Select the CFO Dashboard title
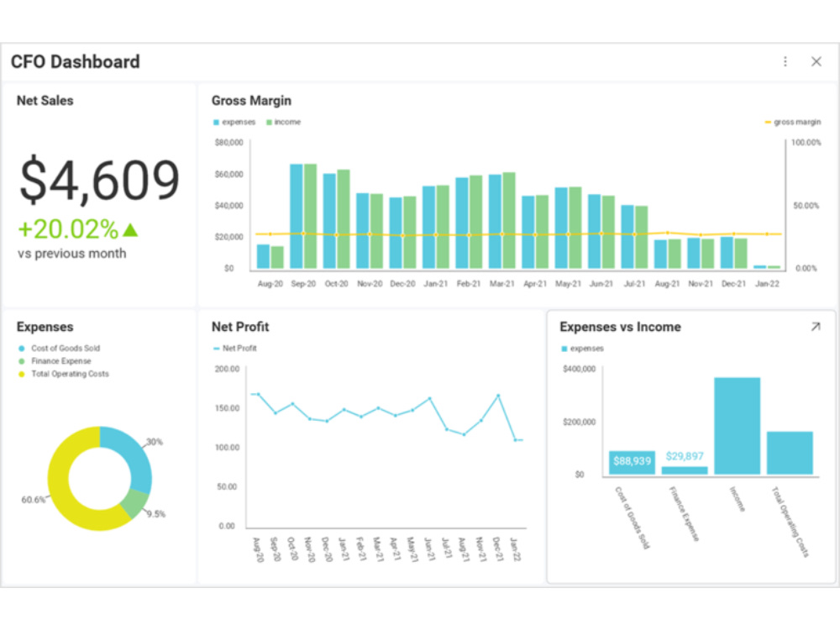Image resolution: width=840 pixels, height=630 pixels. click(75, 61)
